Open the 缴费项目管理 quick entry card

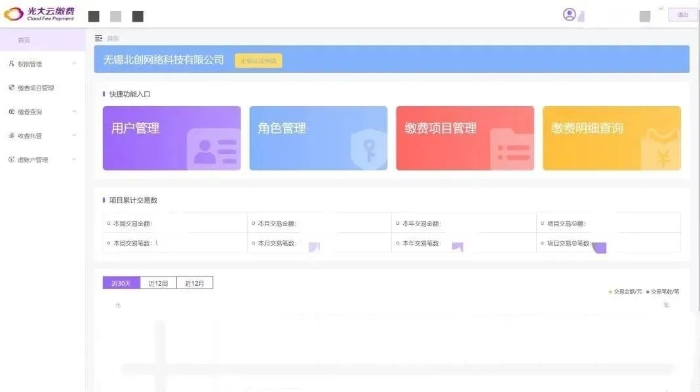[465, 138]
